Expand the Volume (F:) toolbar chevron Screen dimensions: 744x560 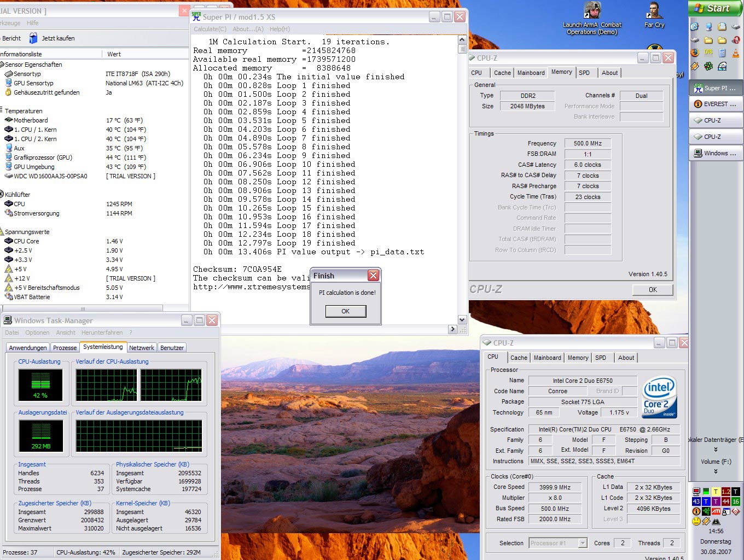tap(716, 471)
